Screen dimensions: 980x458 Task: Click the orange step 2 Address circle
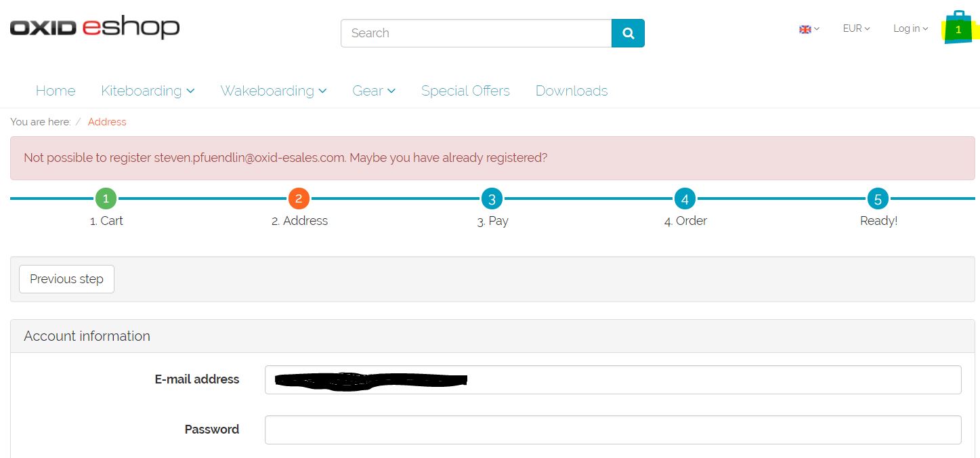(299, 199)
